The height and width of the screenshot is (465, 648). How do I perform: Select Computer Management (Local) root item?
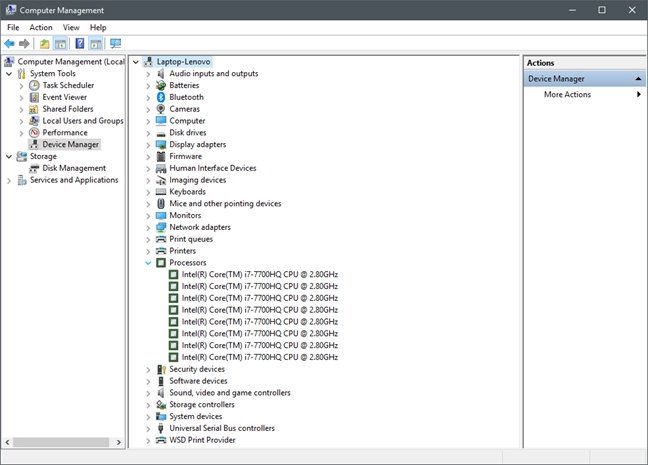point(71,62)
